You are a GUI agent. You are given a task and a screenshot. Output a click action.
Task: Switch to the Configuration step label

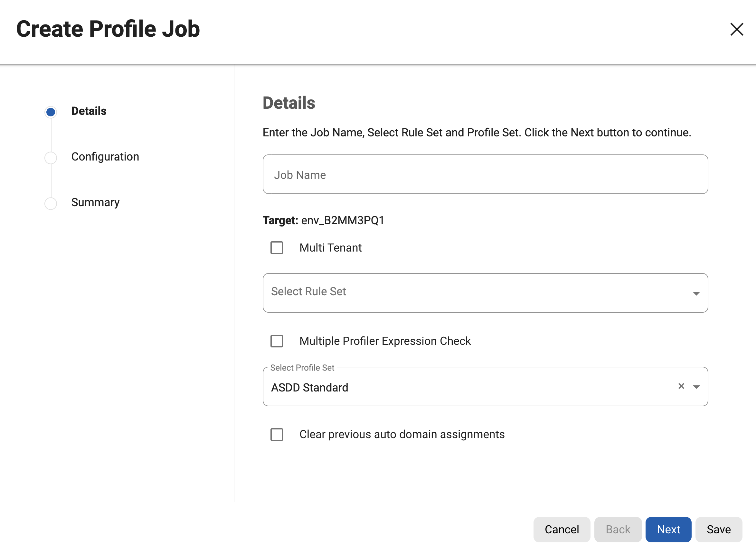click(x=105, y=157)
